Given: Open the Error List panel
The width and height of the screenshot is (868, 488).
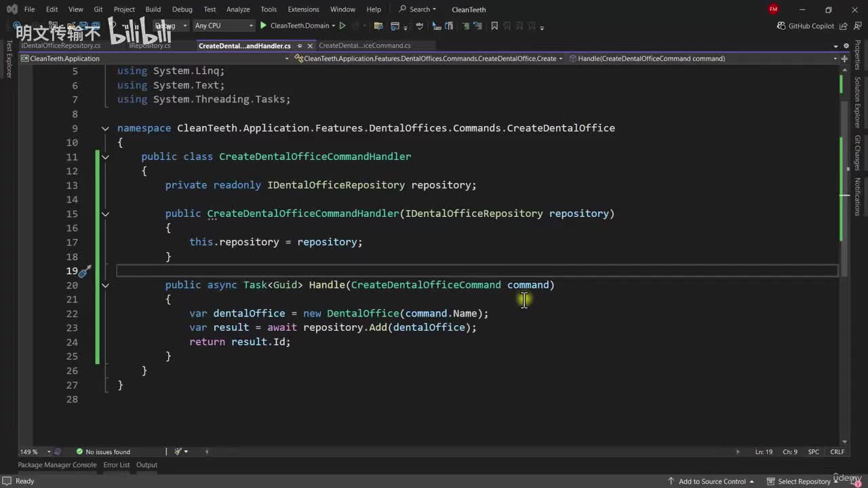Looking at the screenshot, I should (x=116, y=465).
